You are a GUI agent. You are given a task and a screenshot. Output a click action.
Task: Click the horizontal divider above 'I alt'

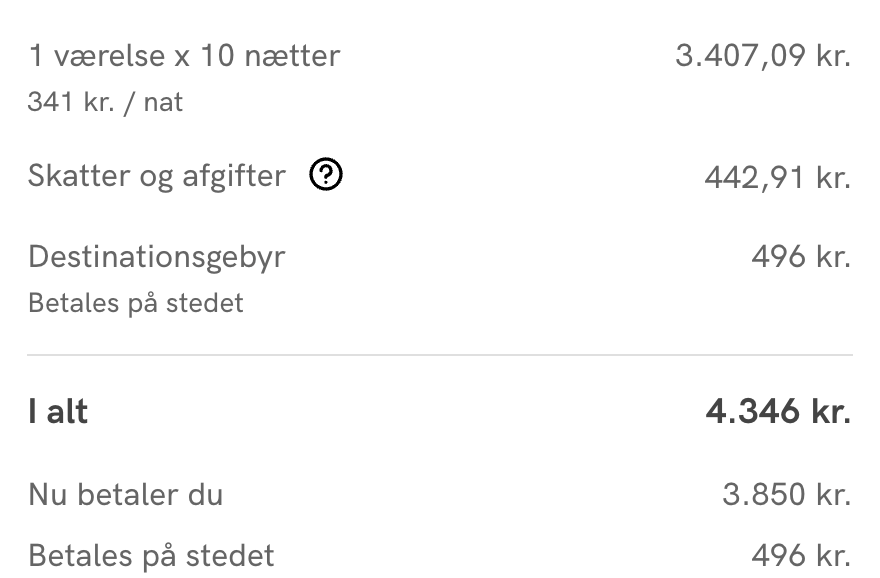tap(440, 355)
